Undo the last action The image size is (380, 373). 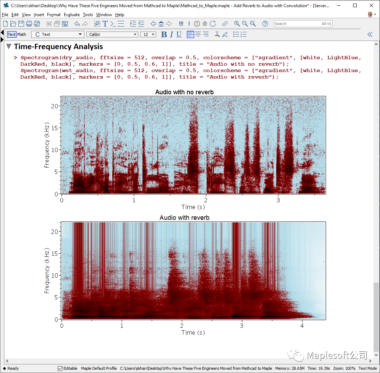77,24
